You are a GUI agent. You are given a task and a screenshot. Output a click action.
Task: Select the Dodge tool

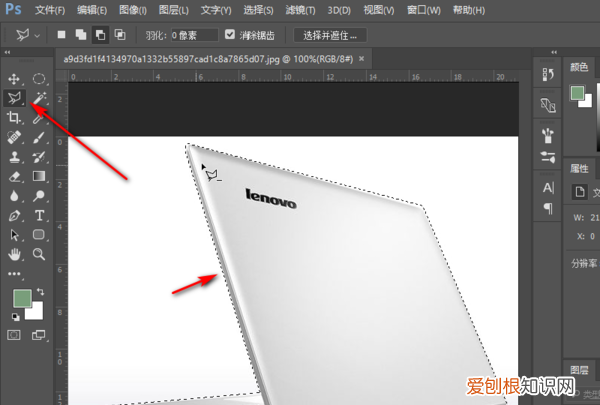tap(39, 196)
